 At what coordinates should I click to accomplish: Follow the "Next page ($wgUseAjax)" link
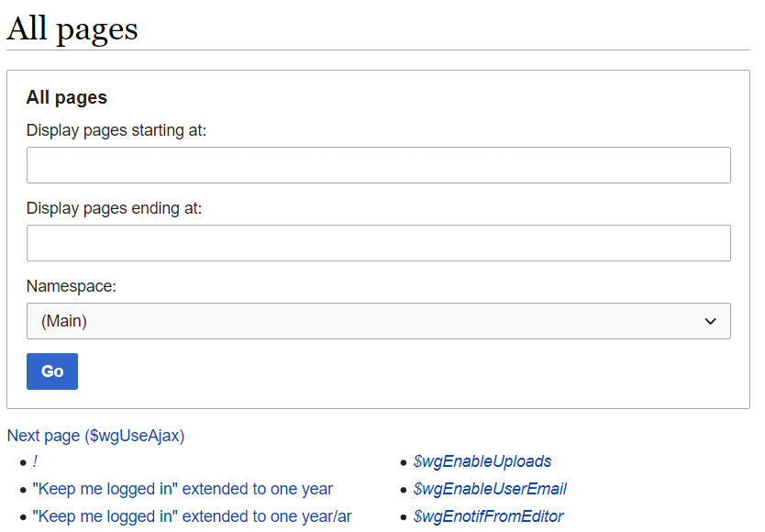click(x=95, y=436)
